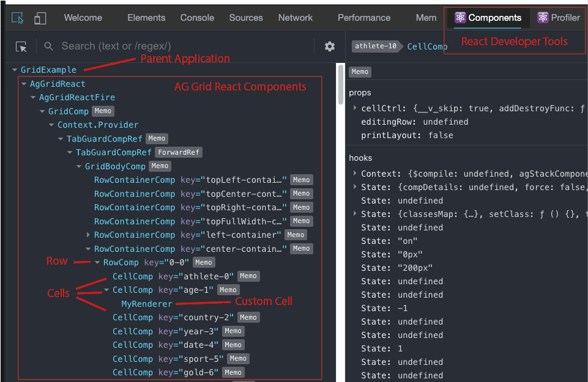
Task: Open the Sources tab
Action: click(x=246, y=18)
